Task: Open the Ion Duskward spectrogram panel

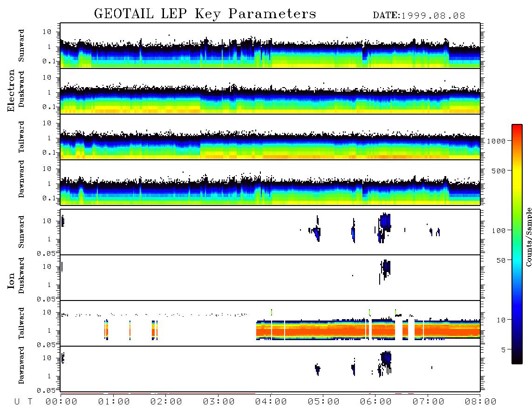Action: click(x=270, y=278)
